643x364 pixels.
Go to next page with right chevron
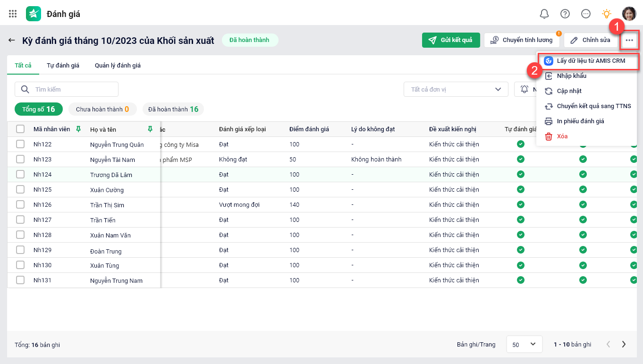(x=624, y=345)
